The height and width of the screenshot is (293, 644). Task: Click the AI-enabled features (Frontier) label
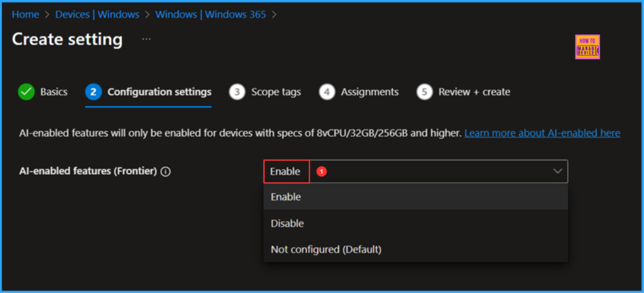click(x=88, y=172)
